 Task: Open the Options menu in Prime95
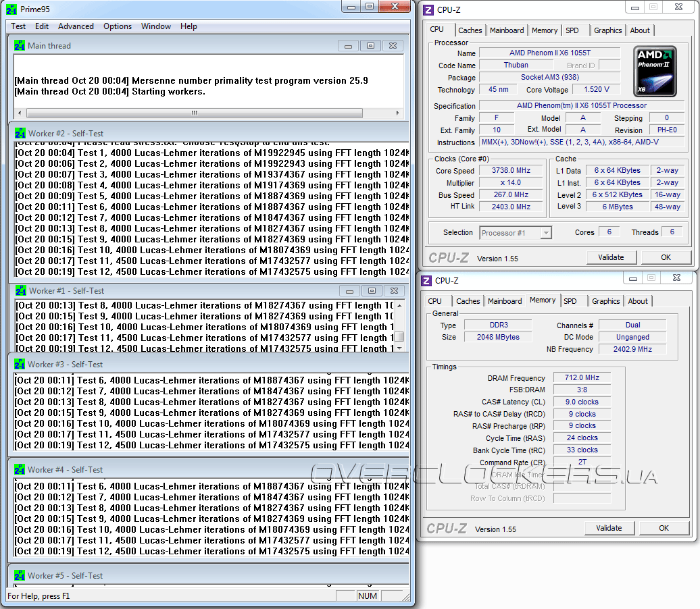coord(118,26)
